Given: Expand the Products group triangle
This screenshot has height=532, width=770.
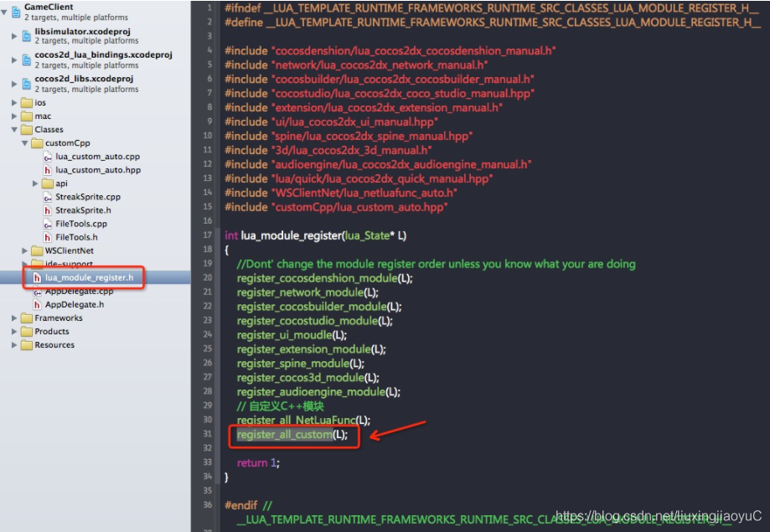Looking at the screenshot, I should [x=14, y=332].
